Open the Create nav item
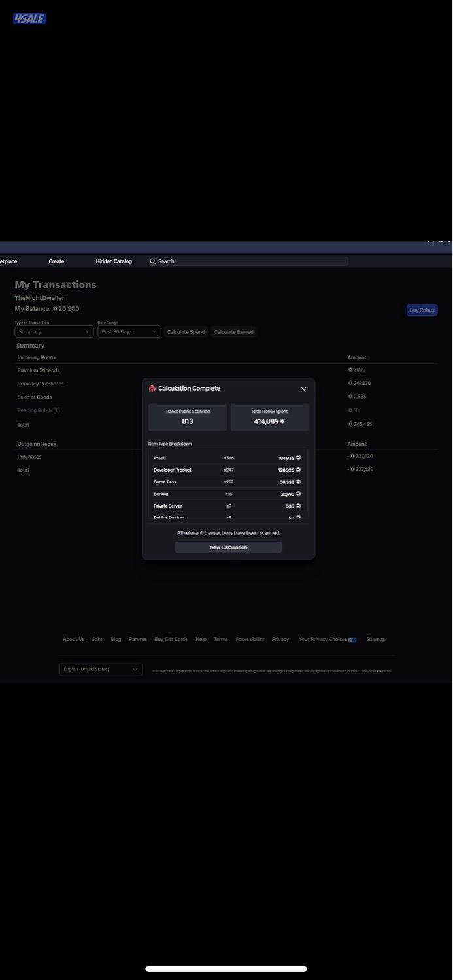Viewport: 453px width, 980px height. (x=56, y=261)
